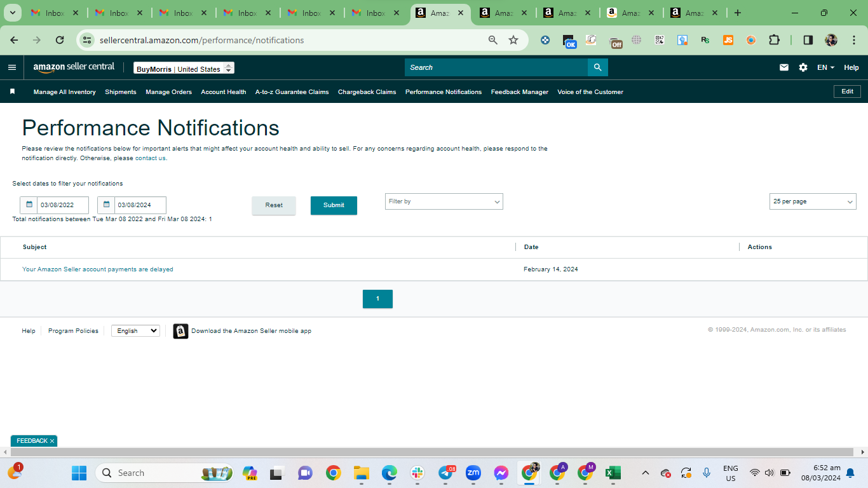Image resolution: width=868 pixels, height=488 pixels.
Task: Click the Reset button
Action: (274, 205)
